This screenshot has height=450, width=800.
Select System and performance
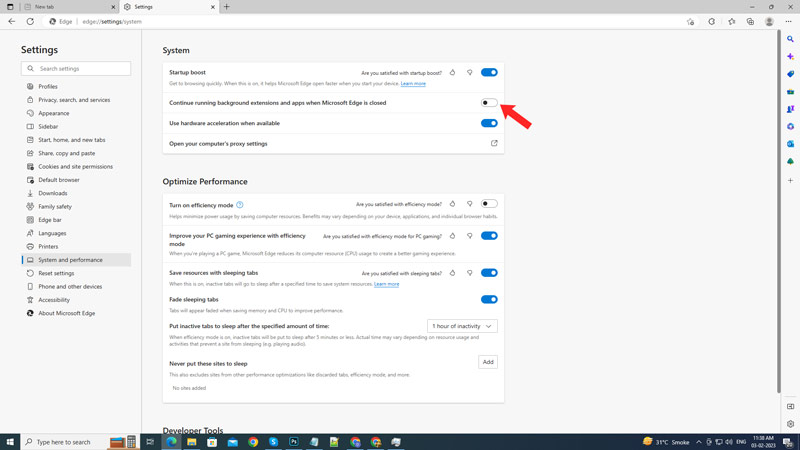[x=76, y=260]
